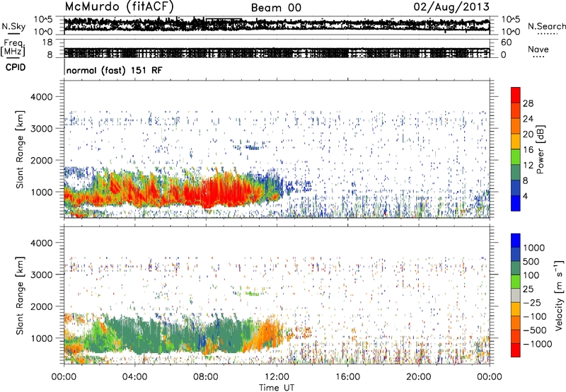This screenshot has height=392, width=566.
Task: Pick the bright blue power segment below 4
Action: (x=516, y=203)
